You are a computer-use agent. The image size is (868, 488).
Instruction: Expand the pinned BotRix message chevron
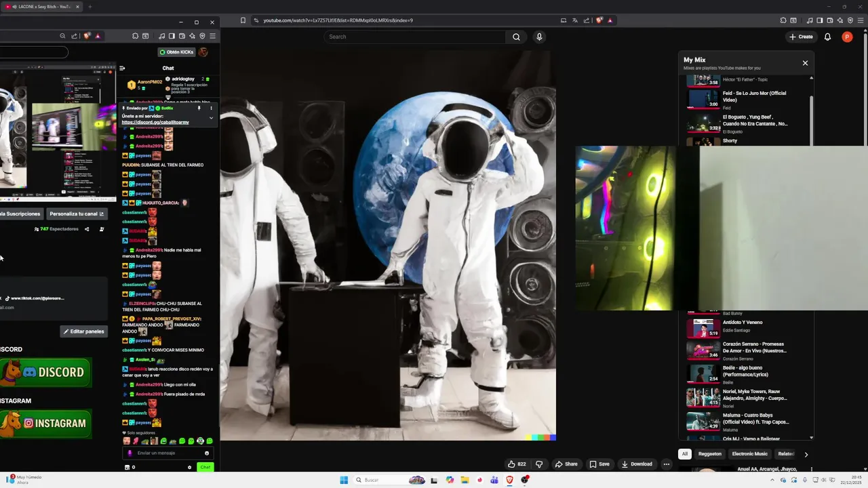click(x=211, y=118)
